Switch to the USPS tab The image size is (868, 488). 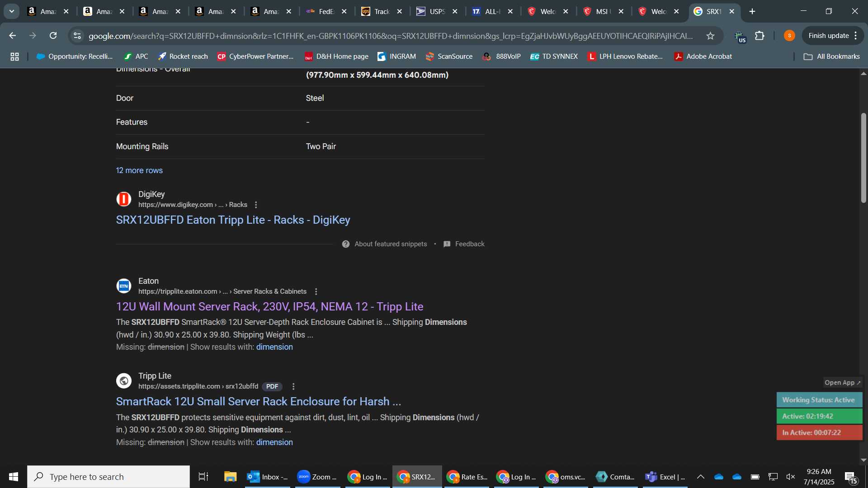[437, 11]
